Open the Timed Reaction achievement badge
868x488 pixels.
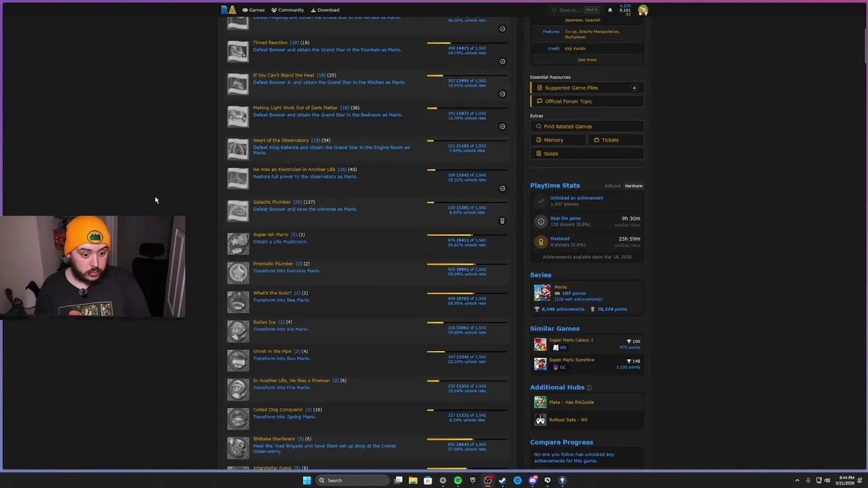click(x=237, y=52)
